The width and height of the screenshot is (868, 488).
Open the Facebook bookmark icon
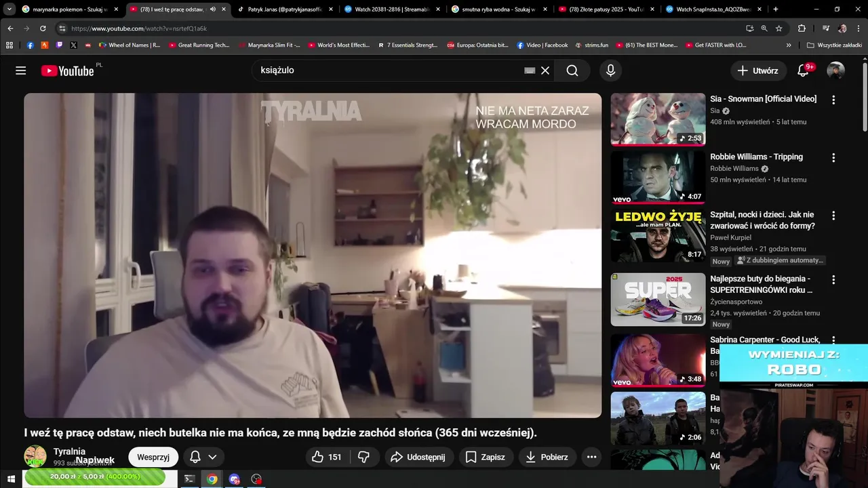(30, 45)
